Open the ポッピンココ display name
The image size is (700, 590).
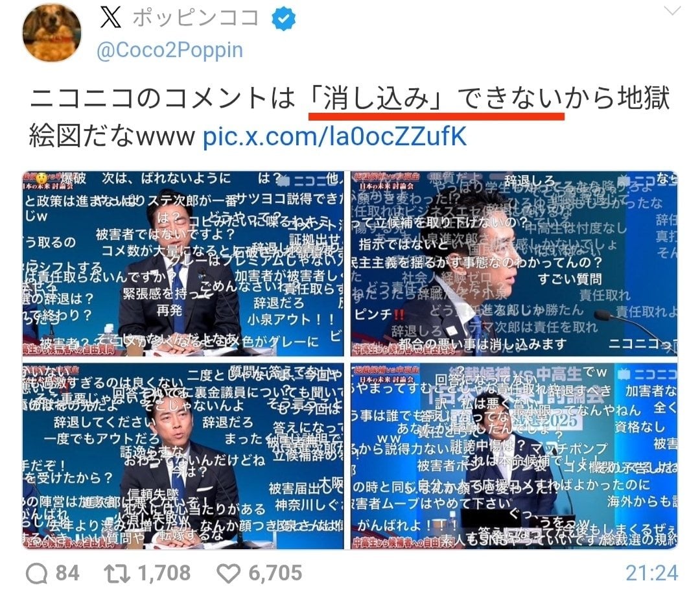click(196, 18)
